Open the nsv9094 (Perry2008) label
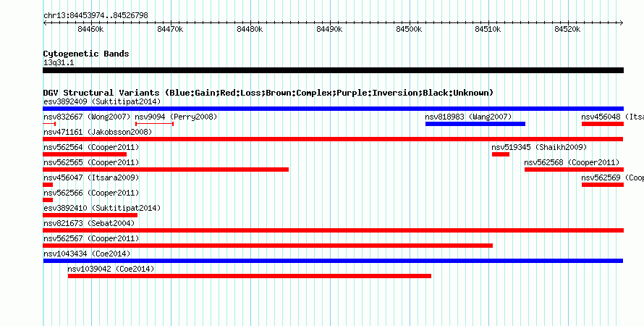Viewport: 644px width, 326px height. coord(176,117)
